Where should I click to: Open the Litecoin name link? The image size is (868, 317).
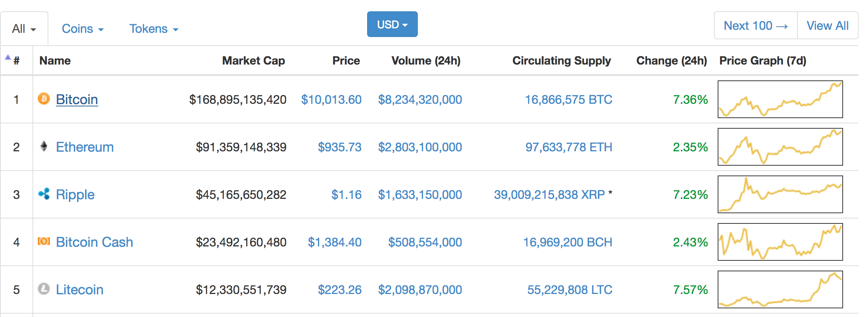point(79,290)
